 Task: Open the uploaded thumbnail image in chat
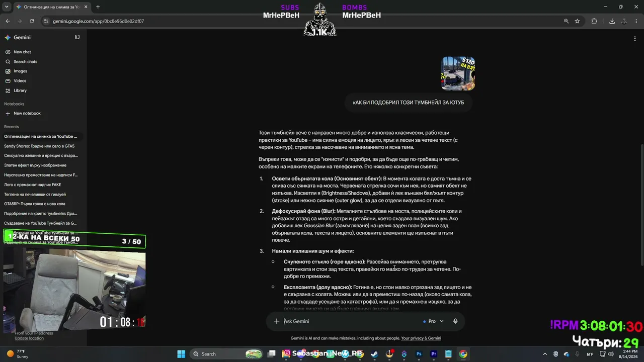(458, 73)
